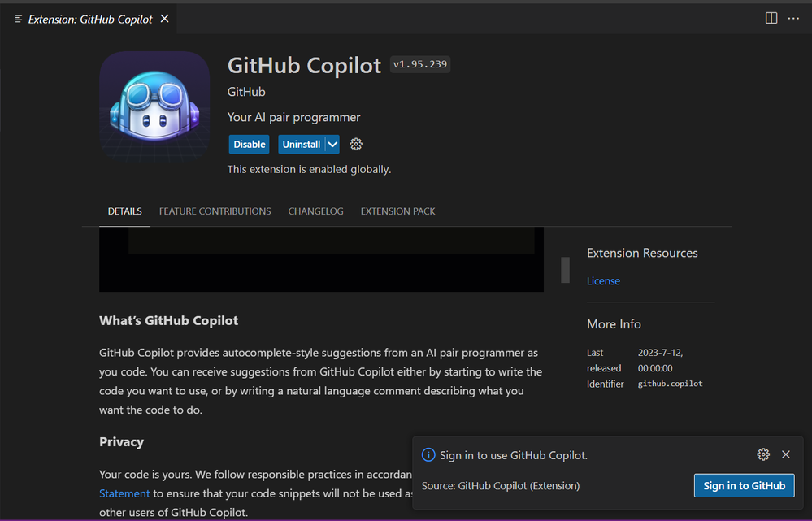This screenshot has width=812, height=521.
Task: Split the editor to the right
Action: coord(771,18)
